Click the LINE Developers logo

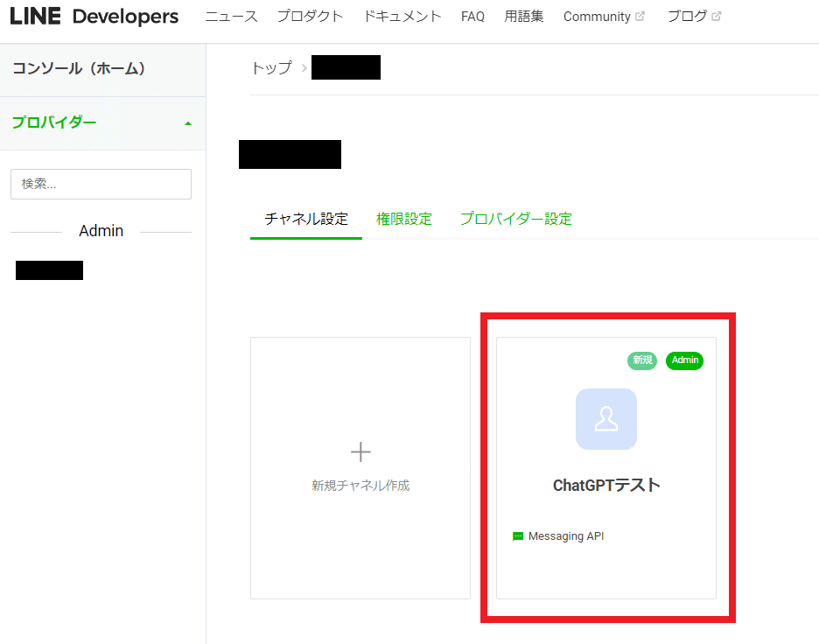click(94, 17)
